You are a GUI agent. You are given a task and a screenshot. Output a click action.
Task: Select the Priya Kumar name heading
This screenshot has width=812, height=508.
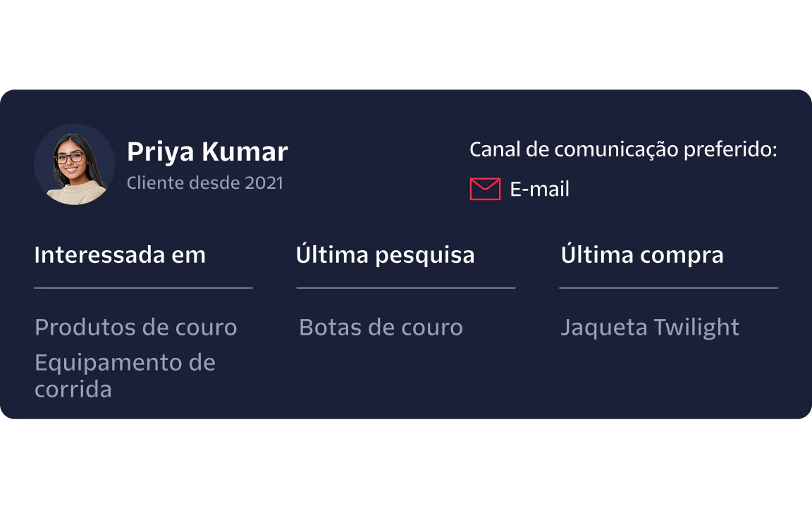[x=207, y=151]
